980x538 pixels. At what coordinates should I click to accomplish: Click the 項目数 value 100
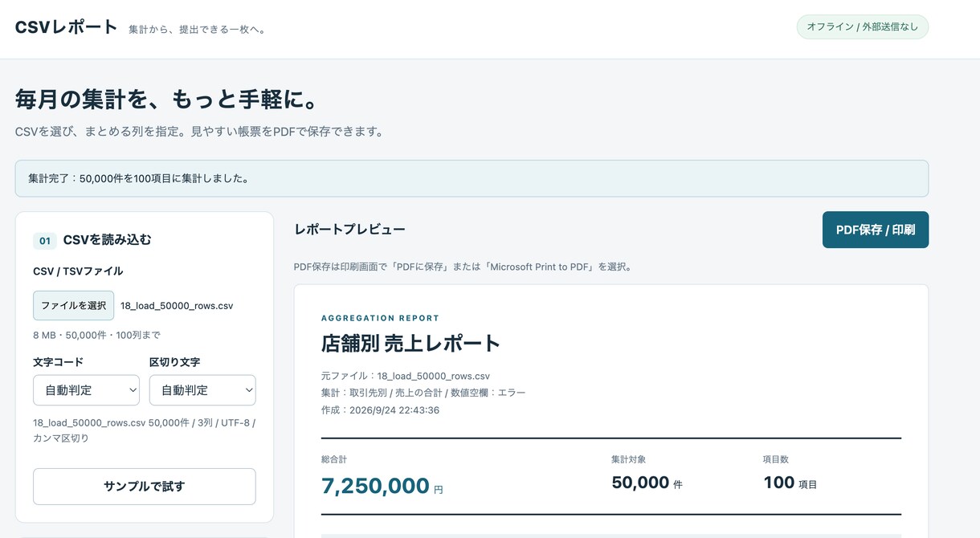pyautogui.click(x=779, y=483)
